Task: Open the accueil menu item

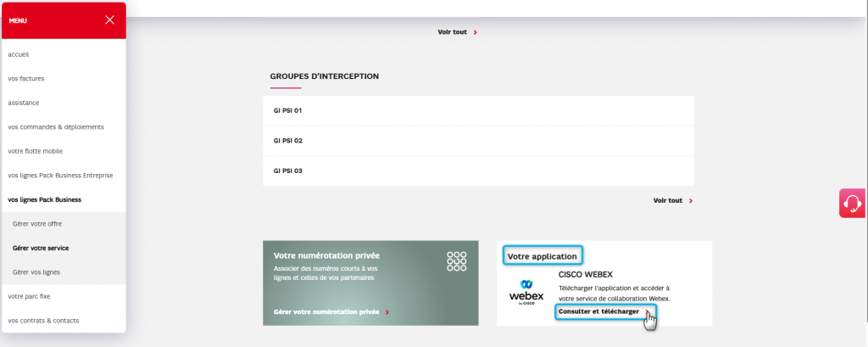Action: [x=19, y=54]
